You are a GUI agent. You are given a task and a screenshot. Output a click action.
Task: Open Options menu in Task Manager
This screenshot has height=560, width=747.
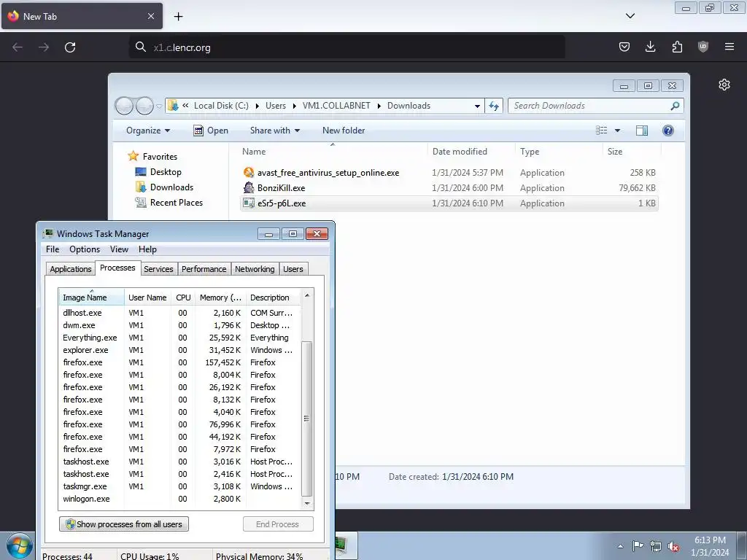point(85,249)
